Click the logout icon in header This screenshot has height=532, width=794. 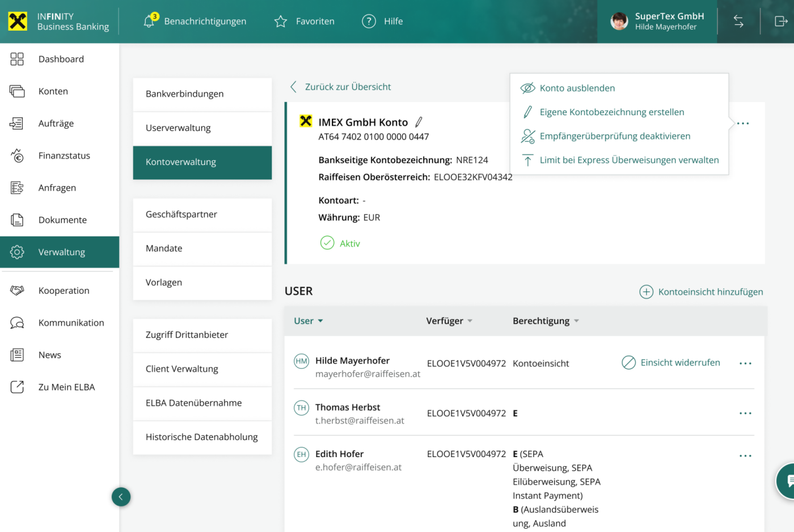pos(781,22)
